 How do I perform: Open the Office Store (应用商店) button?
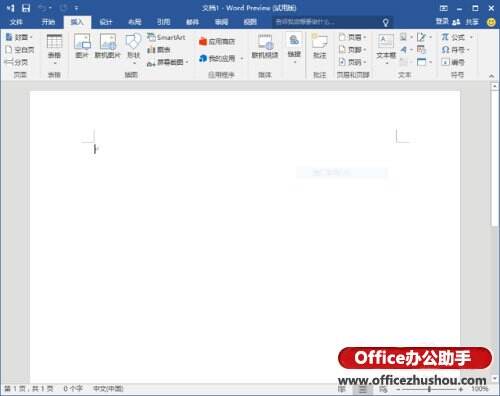click(217, 41)
